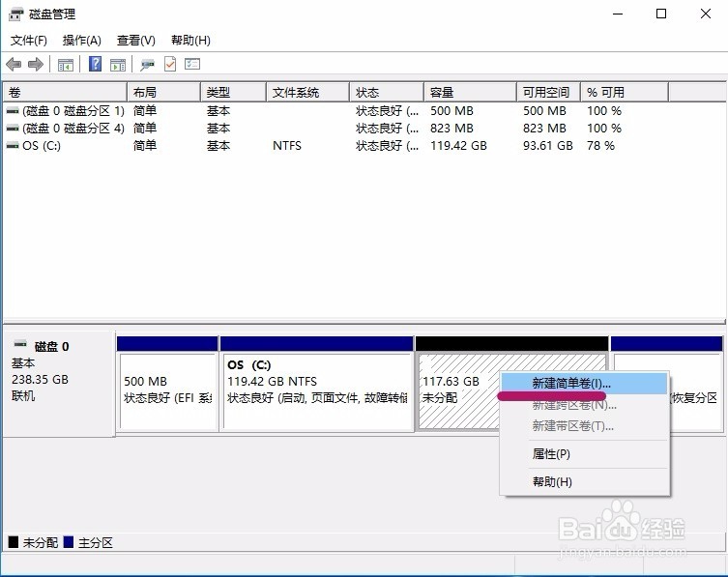Screen dimensions: 728x577
Task: Click drive icon of 磁盘 0 磁盘分区 4 row
Action: [x=13, y=129]
